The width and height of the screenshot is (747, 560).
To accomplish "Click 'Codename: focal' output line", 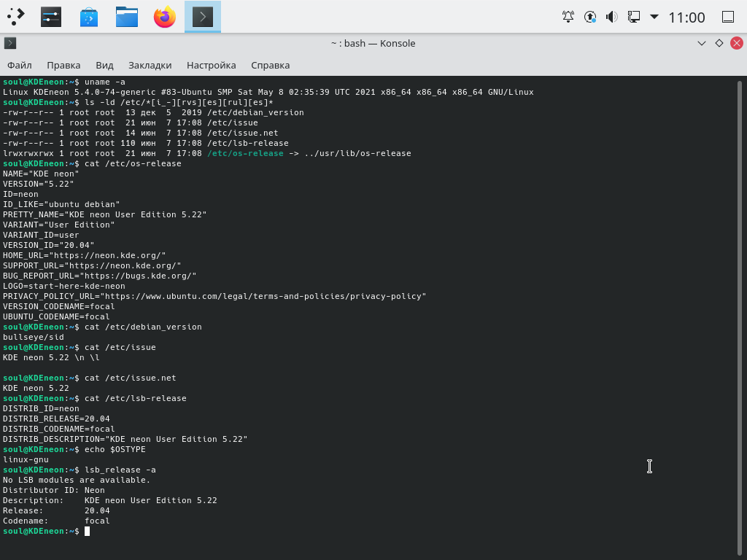I will [56, 521].
